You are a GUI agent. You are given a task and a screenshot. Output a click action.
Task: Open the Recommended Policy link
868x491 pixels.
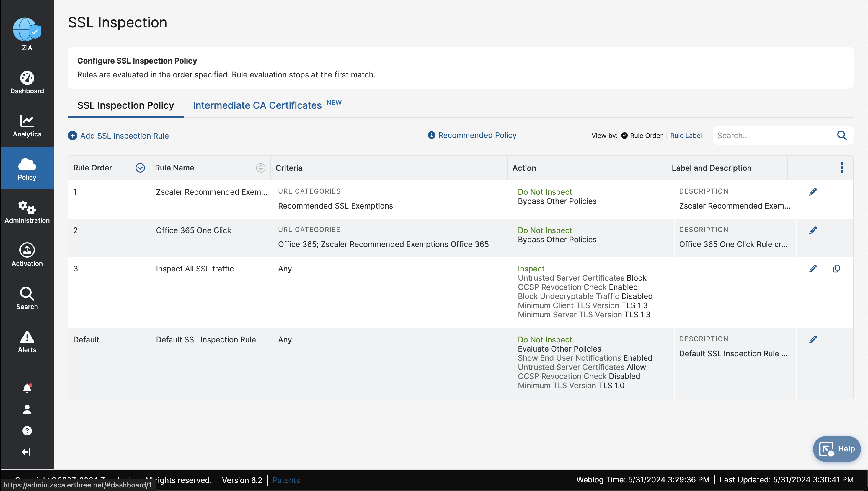(477, 135)
